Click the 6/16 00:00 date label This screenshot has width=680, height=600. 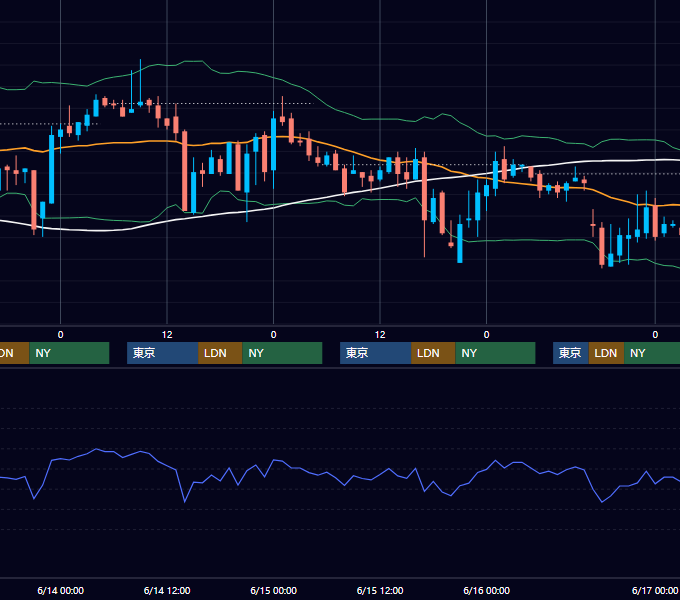pyautogui.click(x=486, y=590)
